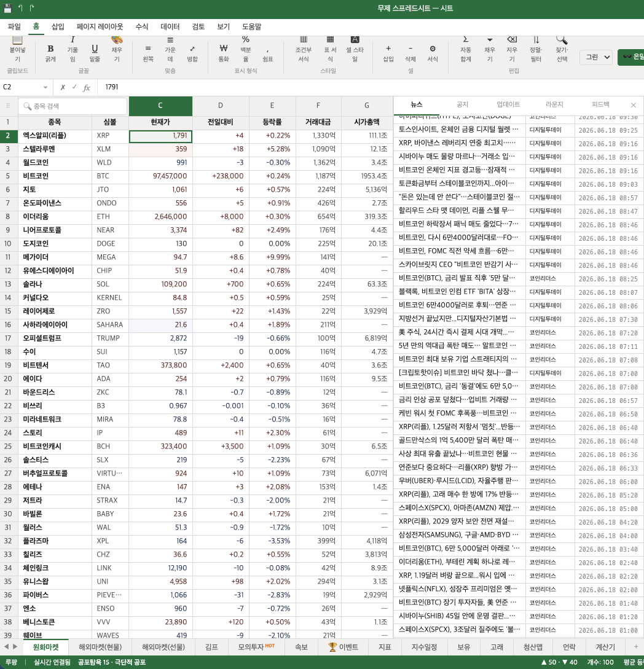Add a sheet with the plus button
This screenshot has height=669, width=644.
pos(635,647)
